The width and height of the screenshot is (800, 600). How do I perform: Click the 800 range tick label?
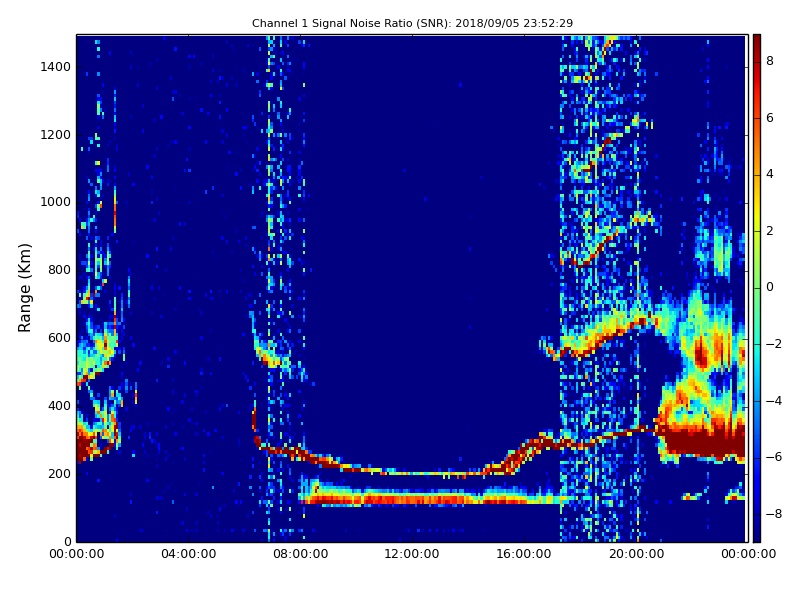pos(59,270)
